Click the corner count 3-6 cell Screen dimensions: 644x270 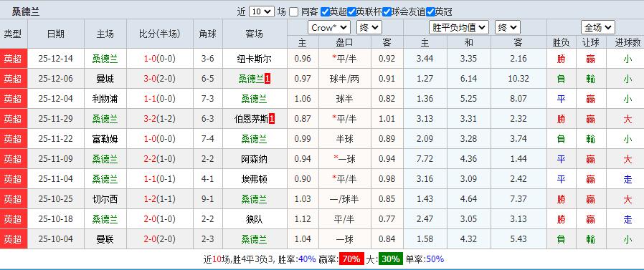point(207,59)
